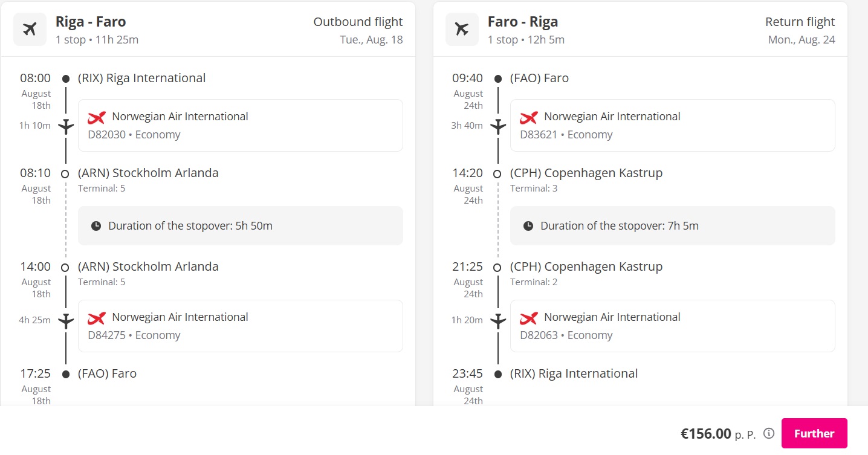
Task: Select the Riga - Faro heading
Action: tap(91, 22)
